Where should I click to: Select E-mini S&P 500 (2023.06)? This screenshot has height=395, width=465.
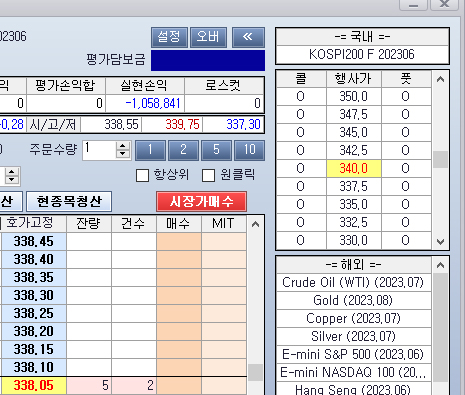coord(353,355)
